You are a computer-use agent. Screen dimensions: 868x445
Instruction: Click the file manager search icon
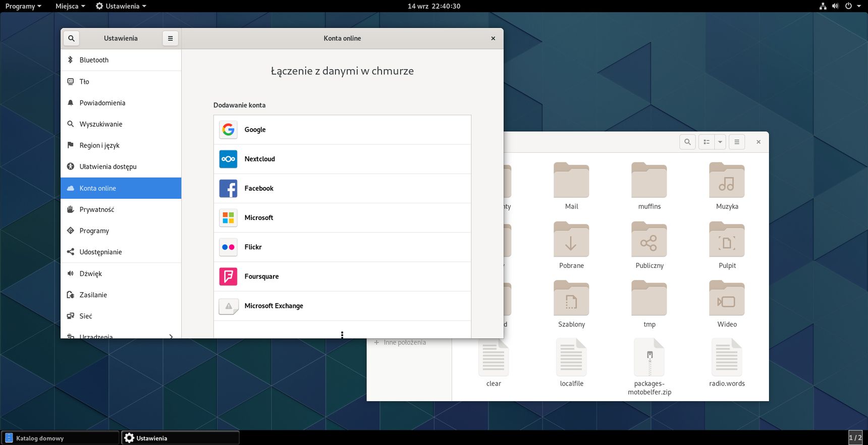pyautogui.click(x=687, y=142)
